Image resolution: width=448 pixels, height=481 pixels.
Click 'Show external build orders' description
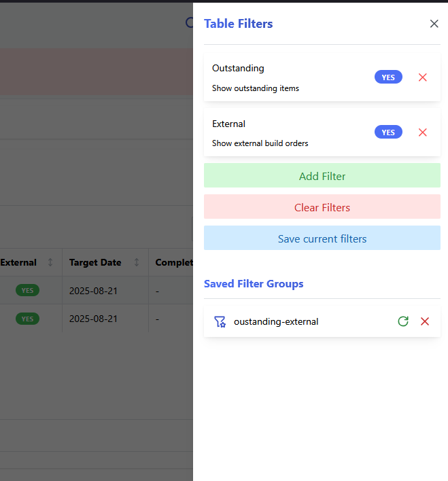click(260, 143)
